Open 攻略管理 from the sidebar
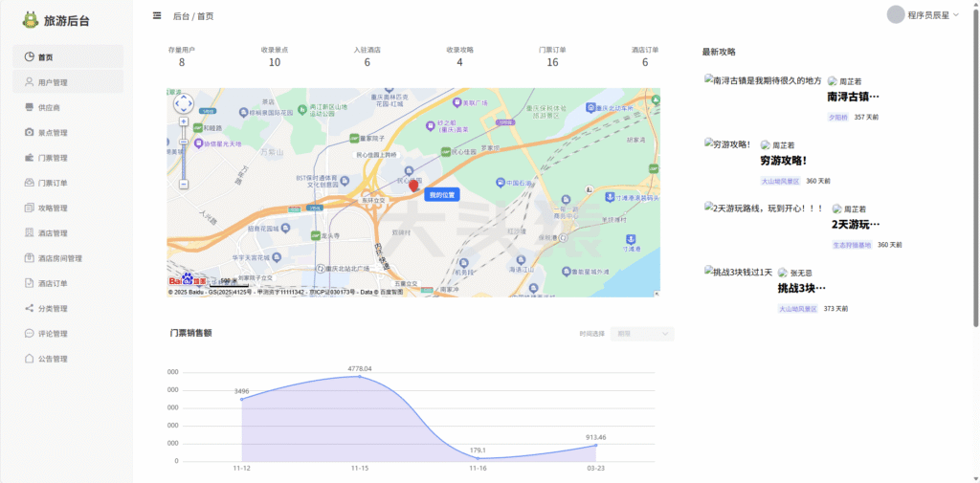This screenshot has height=483, width=980. click(68, 208)
